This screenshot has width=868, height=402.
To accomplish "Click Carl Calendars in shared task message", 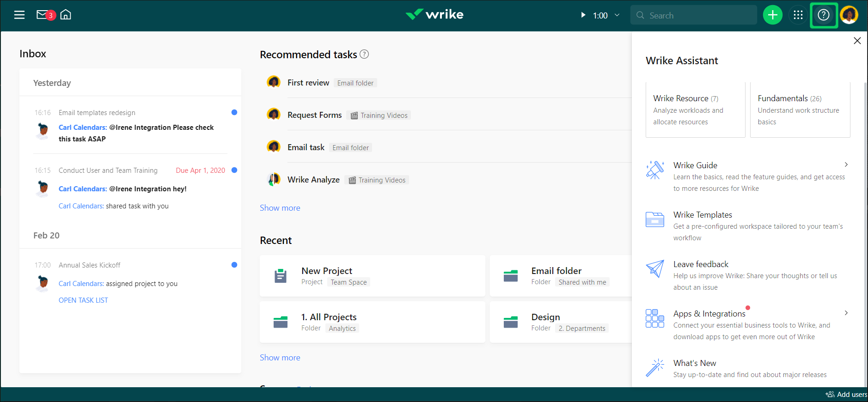I will [x=81, y=206].
